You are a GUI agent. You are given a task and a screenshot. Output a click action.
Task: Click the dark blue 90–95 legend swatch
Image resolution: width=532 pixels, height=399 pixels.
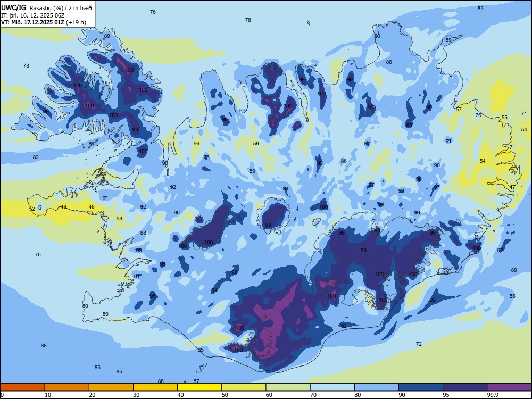pos(421,387)
